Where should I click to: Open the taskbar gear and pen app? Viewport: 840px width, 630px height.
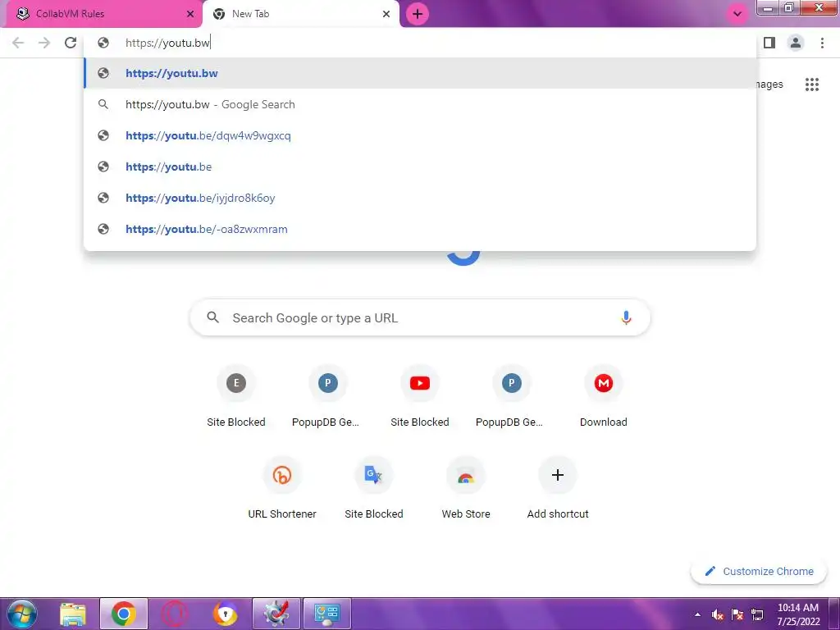point(276,614)
